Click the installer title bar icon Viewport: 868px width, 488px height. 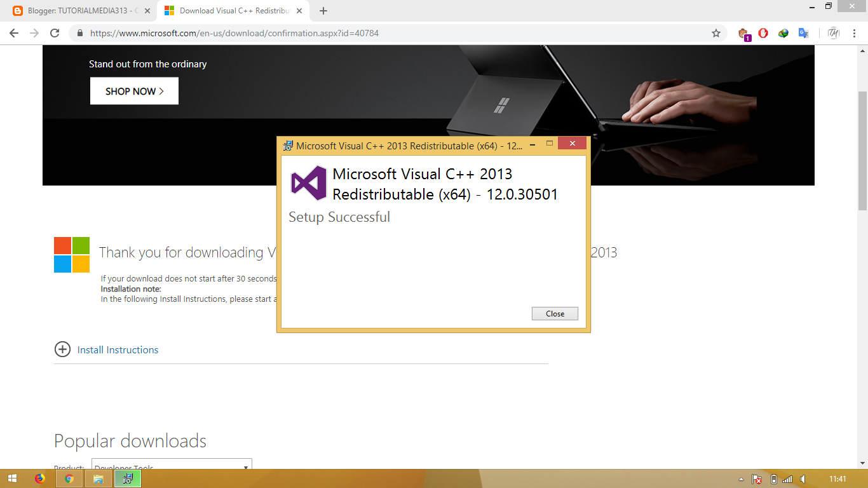(x=288, y=146)
